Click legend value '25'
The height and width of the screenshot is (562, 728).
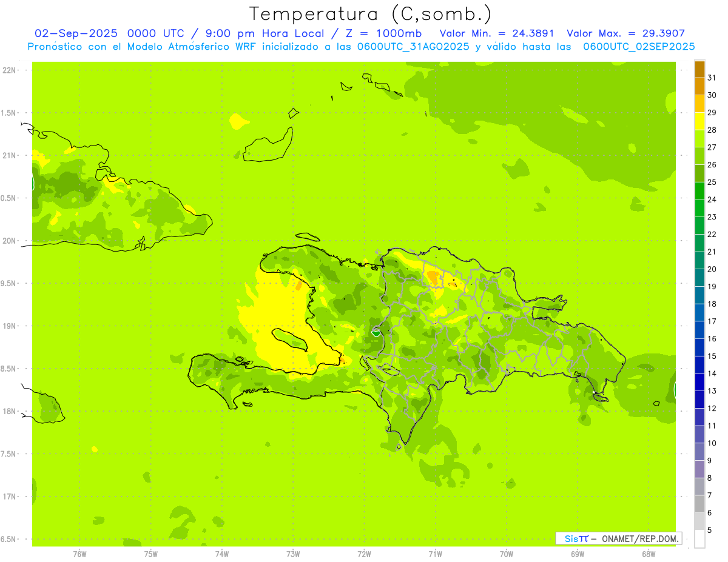712,182
